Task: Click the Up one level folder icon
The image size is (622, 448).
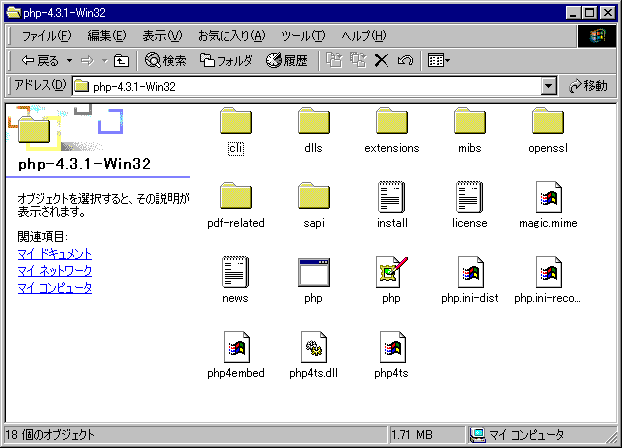Action: click(x=121, y=61)
